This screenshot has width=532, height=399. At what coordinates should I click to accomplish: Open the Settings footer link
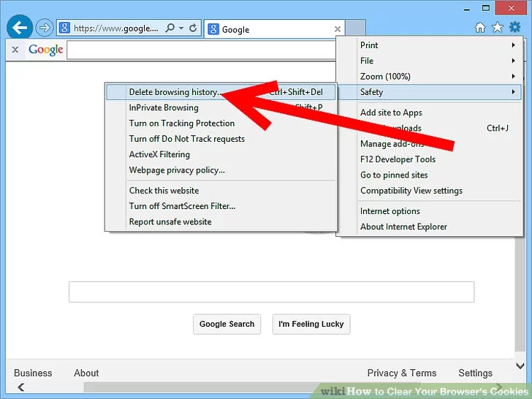475,373
